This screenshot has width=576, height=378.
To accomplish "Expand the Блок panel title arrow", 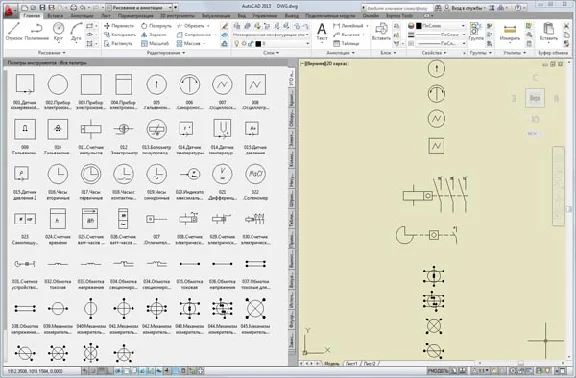I will tap(395, 53).
